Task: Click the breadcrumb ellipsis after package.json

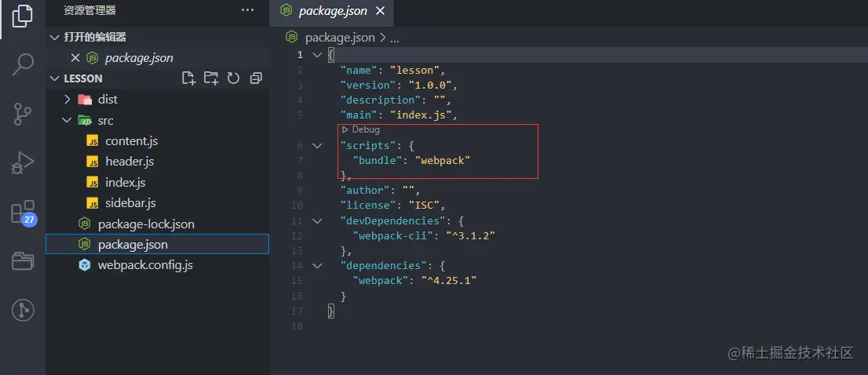Action: coord(395,38)
